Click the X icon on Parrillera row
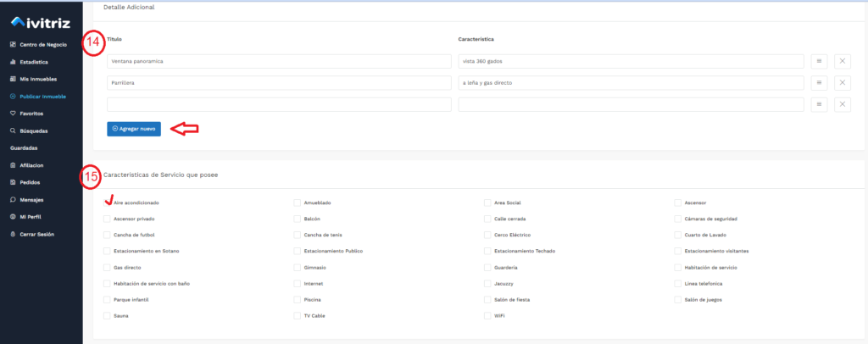Image resolution: width=868 pixels, height=344 pixels. (843, 82)
